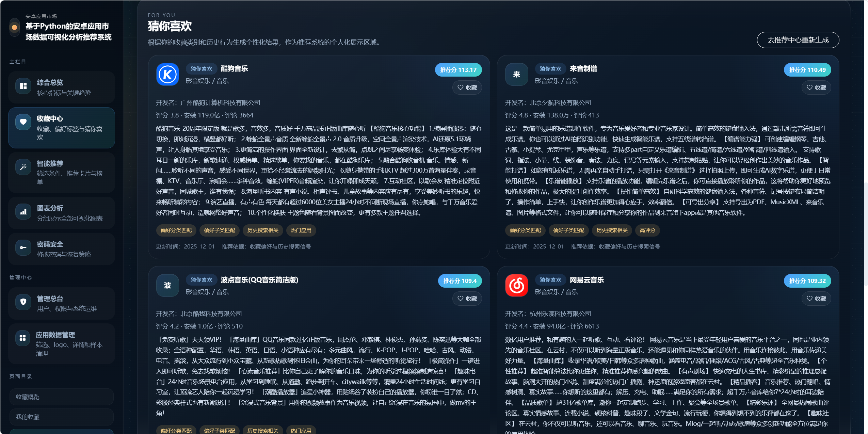Click the 智能推荐 magic wand icon
This screenshot has width=868, height=434.
click(23, 167)
